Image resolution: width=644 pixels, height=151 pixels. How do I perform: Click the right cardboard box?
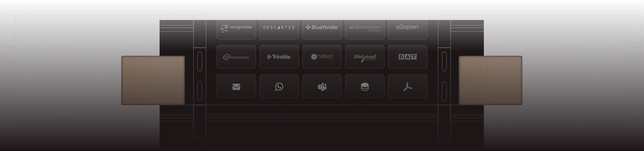click(491, 80)
